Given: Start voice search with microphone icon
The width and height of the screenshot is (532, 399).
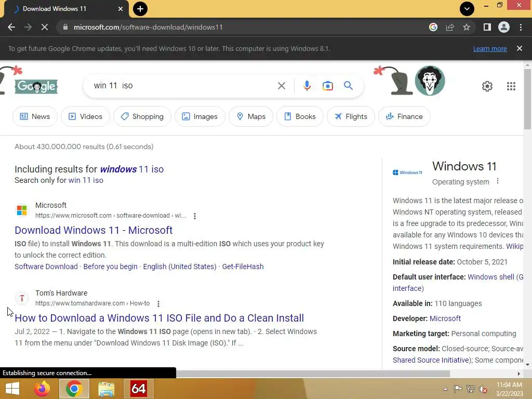Looking at the screenshot, I should (x=307, y=86).
